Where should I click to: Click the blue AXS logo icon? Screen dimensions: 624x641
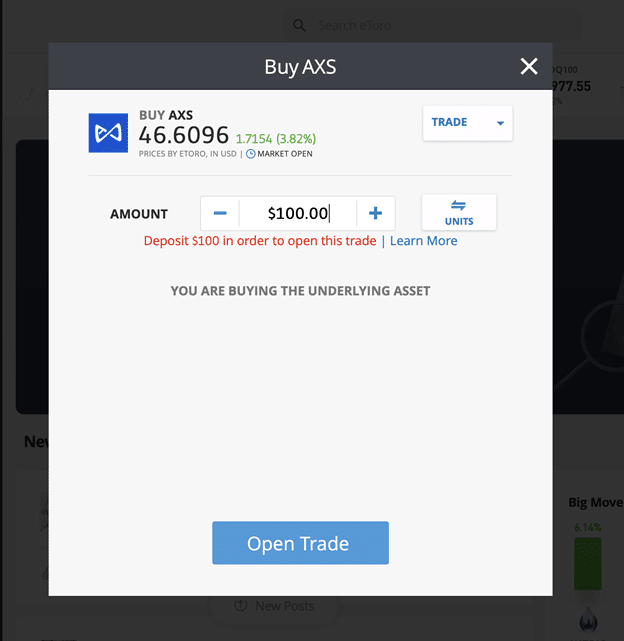click(108, 133)
